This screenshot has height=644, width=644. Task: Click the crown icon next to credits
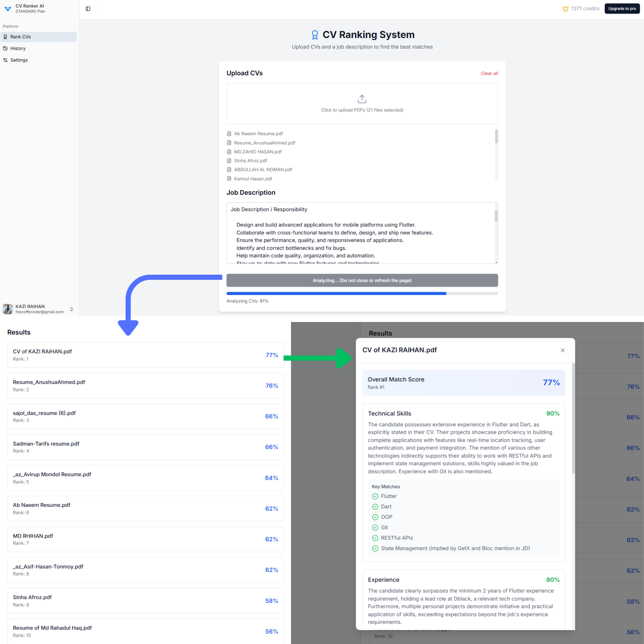click(x=566, y=8)
